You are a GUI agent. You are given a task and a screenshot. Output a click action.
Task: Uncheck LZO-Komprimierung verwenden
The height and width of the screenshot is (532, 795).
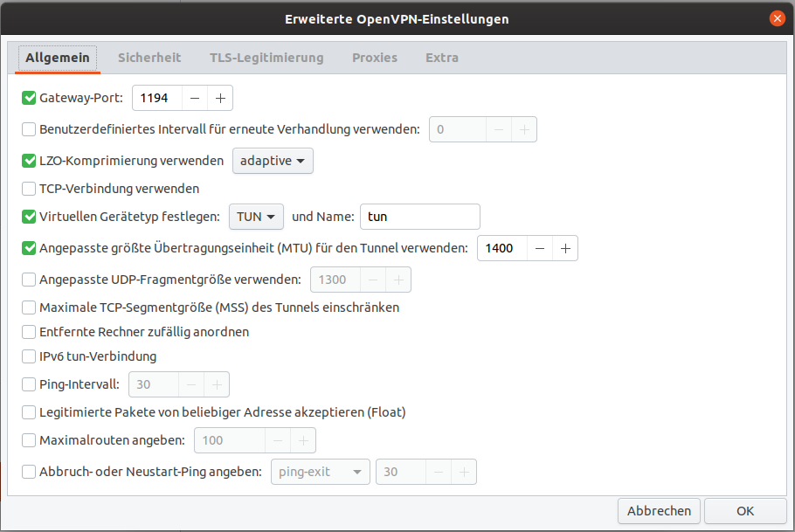(29, 161)
